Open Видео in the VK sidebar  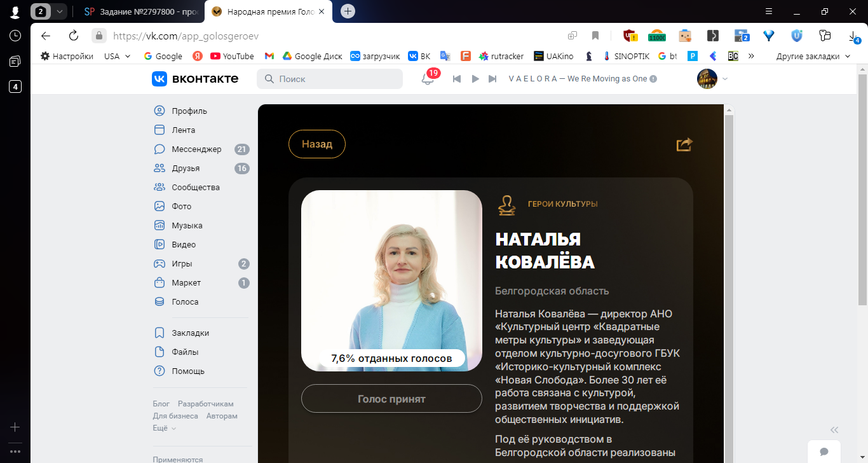184,245
